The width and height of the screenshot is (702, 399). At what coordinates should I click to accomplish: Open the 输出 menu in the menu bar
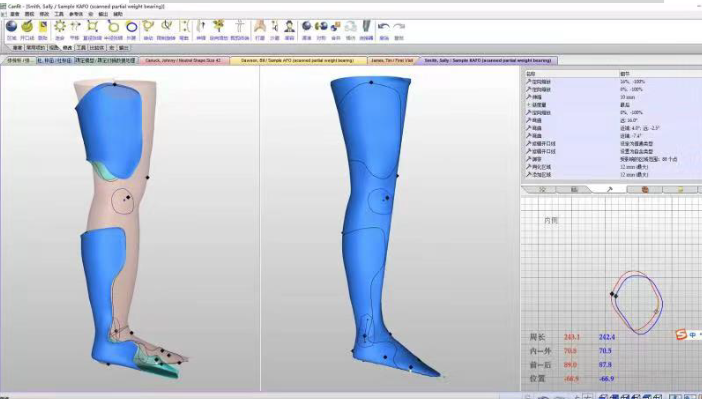pos(103,14)
